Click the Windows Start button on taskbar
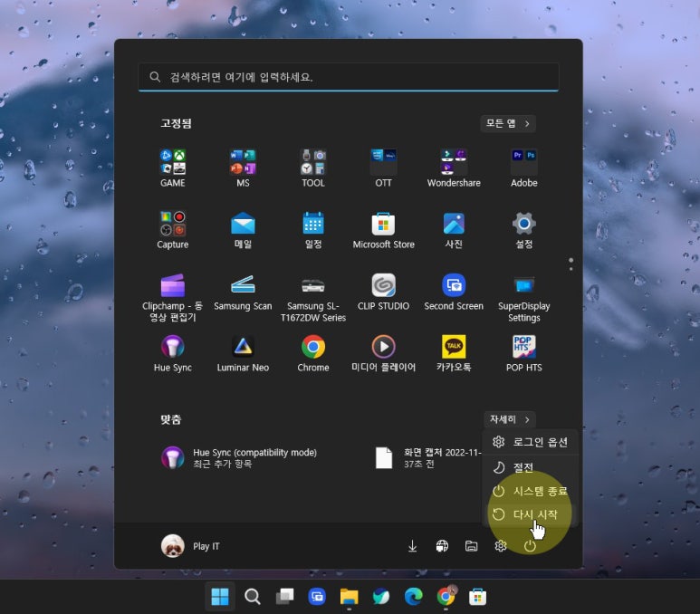This screenshot has height=614, width=700. click(x=220, y=596)
